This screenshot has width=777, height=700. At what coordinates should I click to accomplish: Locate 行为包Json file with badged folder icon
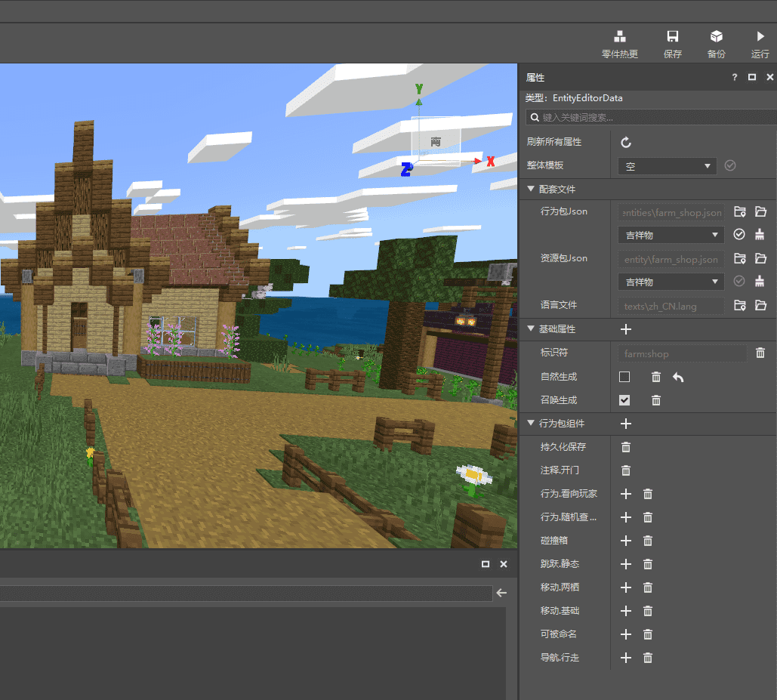[x=740, y=212]
